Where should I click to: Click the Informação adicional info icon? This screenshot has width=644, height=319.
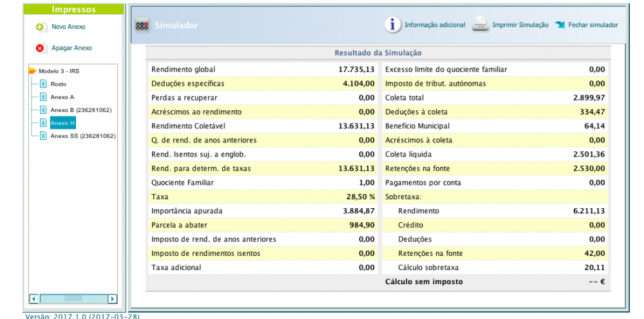(392, 24)
